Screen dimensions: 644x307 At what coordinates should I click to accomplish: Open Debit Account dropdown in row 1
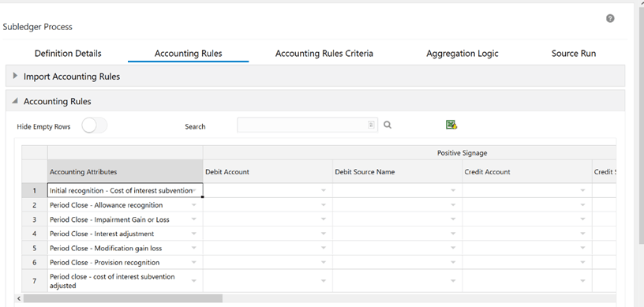click(x=324, y=191)
